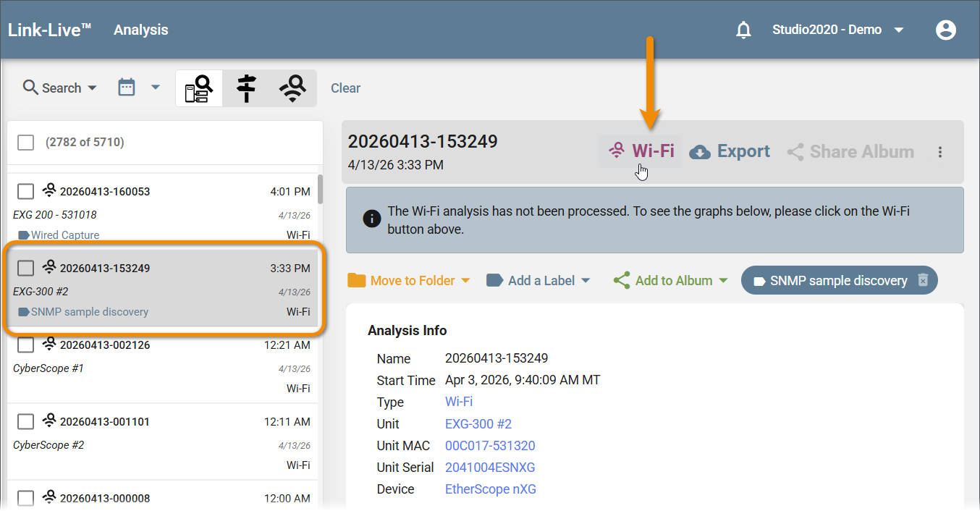980x511 pixels.
Task: Clear the active filters
Action: pos(345,88)
